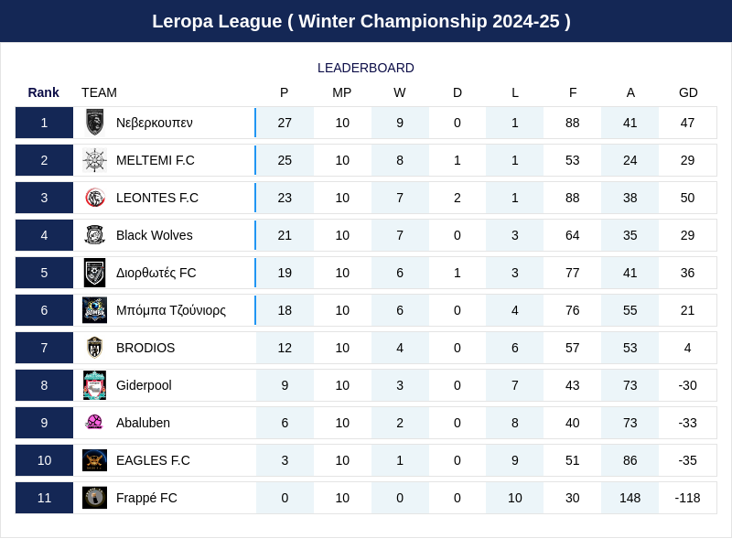Select rank 11 cell for Frappé FC
Screen dimensions: 732x560
coord(44,498)
